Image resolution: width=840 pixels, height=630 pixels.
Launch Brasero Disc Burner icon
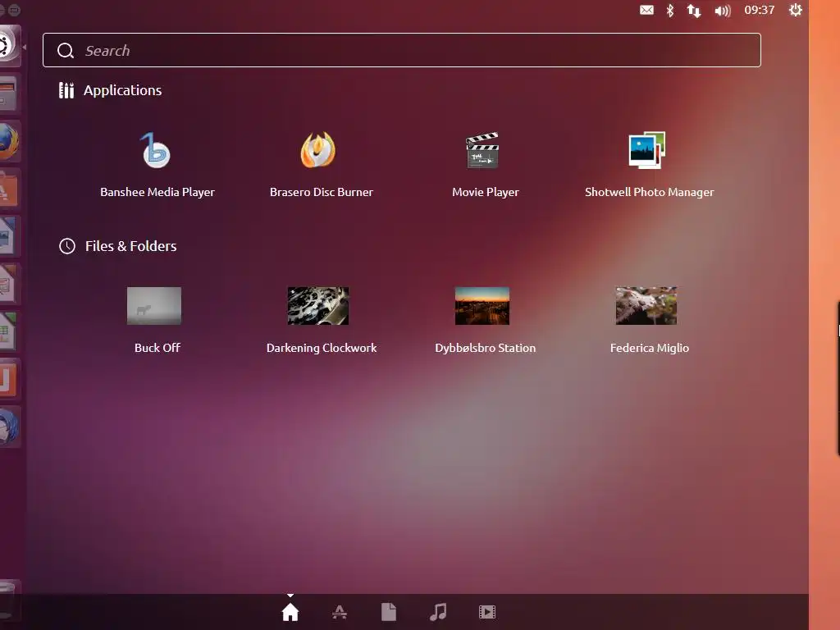coord(318,150)
